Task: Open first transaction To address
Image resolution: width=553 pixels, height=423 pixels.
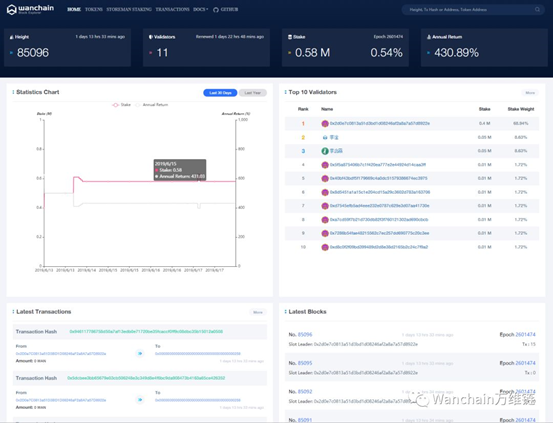Action: pos(198,353)
